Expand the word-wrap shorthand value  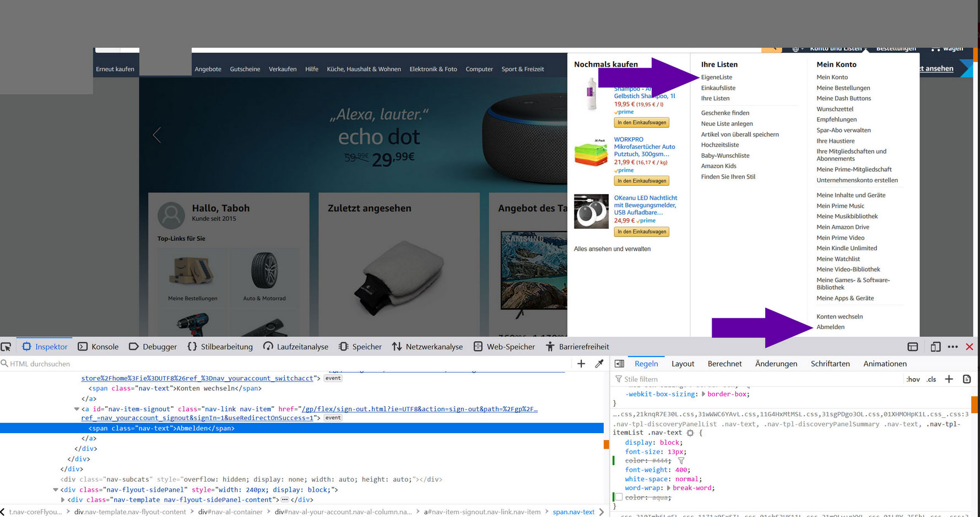(x=669, y=488)
